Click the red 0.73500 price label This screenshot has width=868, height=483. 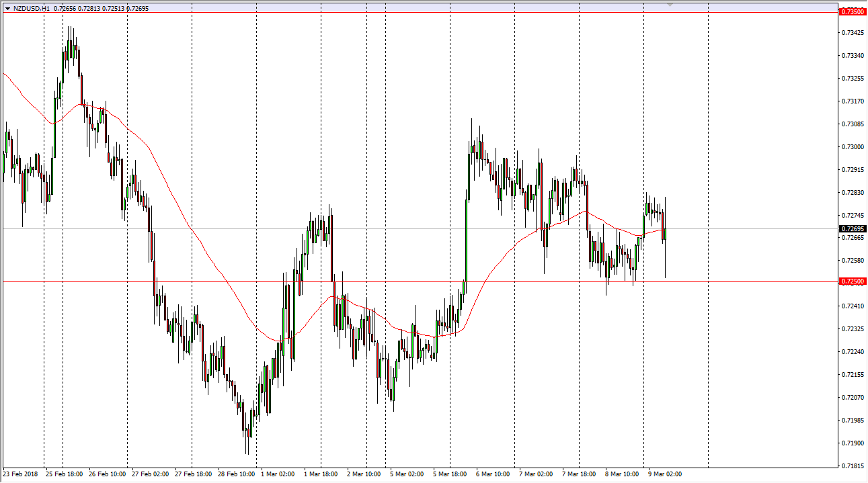pos(853,12)
